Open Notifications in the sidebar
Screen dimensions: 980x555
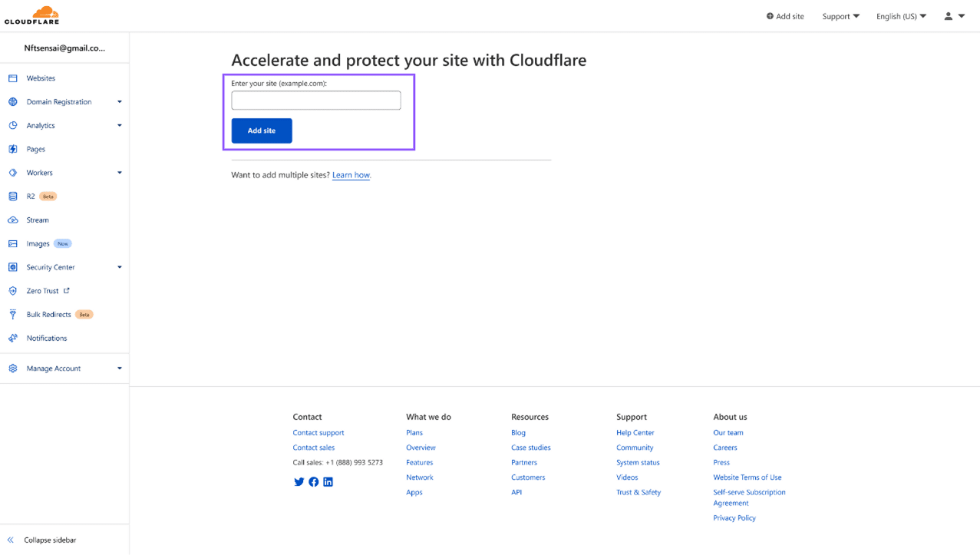pyautogui.click(x=47, y=338)
